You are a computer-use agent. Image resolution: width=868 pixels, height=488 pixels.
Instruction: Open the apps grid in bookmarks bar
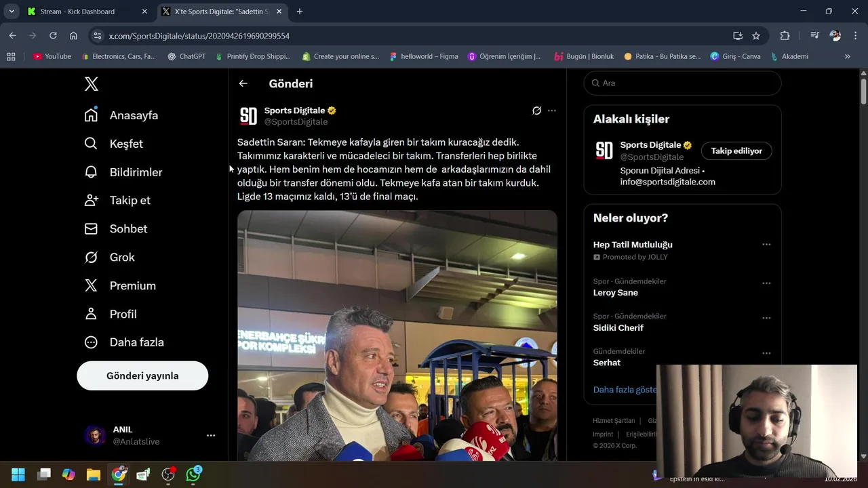pyautogui.click(x=11, y=56)
